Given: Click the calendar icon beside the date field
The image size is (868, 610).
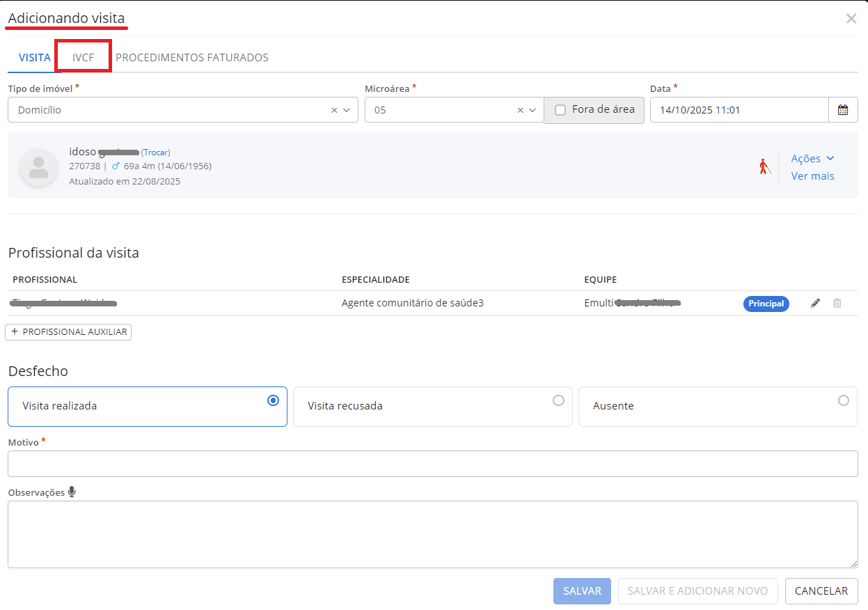Looking at the screenshot, I should [x=843, y=110].
